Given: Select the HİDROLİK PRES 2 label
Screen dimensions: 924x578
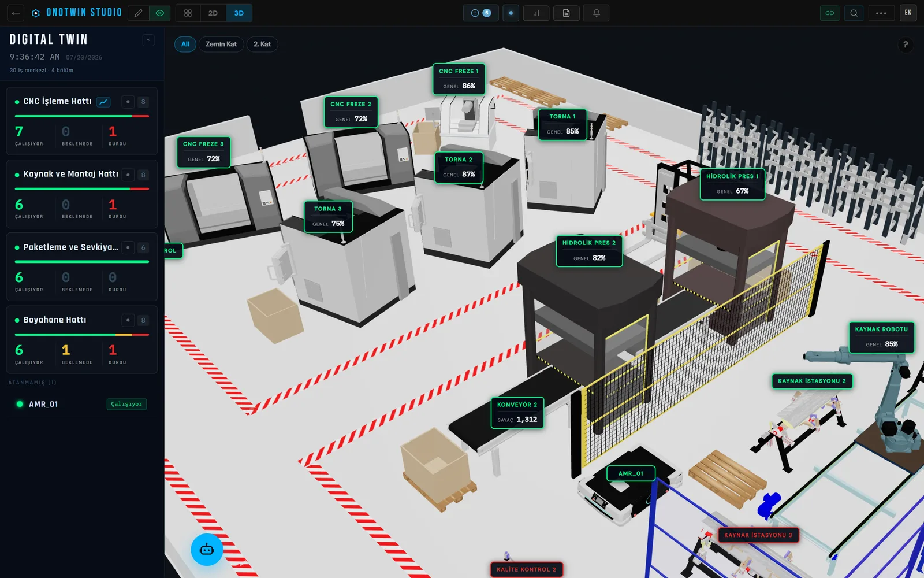Looking at the screenshot, I should [589, 251].
